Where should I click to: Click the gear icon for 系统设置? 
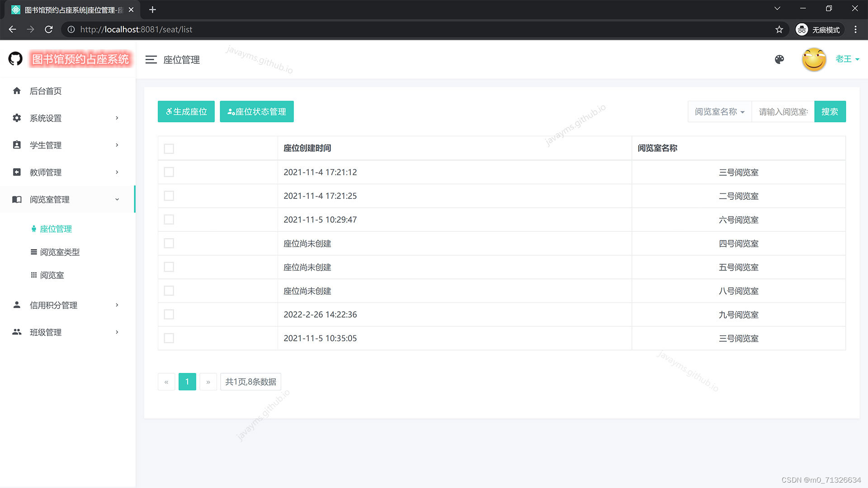pyautogui.click(x=17, y=118)
